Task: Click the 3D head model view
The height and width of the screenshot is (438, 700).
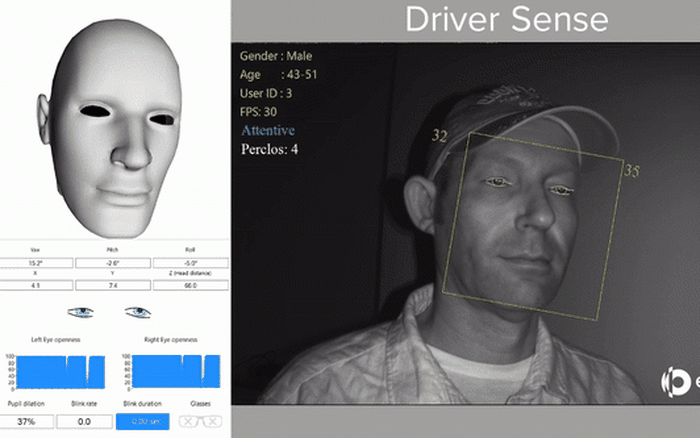Action: coord(112,127)
